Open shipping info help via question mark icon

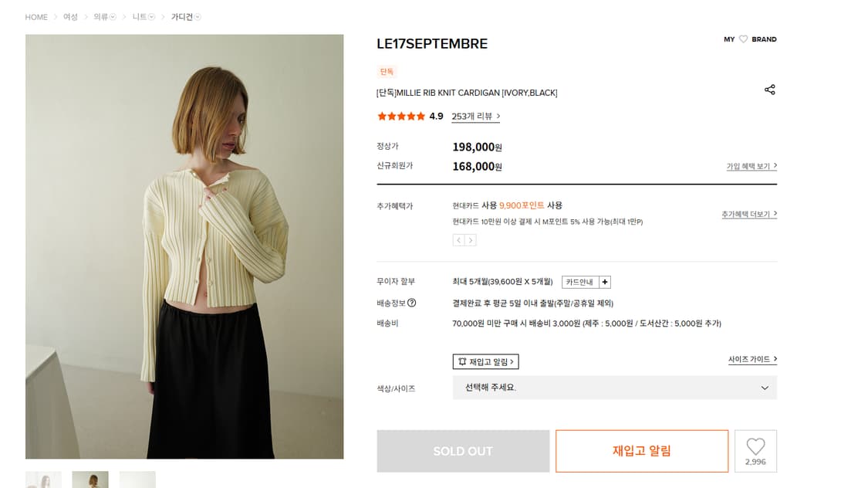412,303
